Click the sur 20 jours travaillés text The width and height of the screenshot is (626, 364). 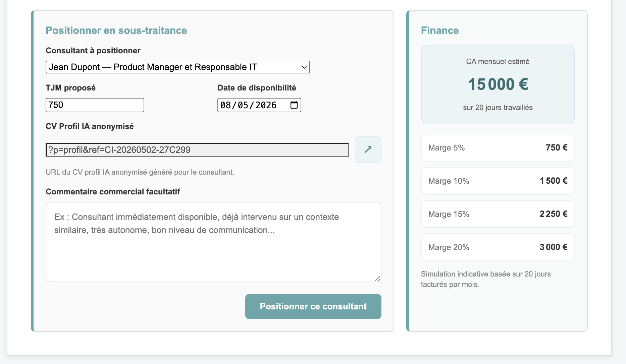pyautogui.click(x=498, y=108)
